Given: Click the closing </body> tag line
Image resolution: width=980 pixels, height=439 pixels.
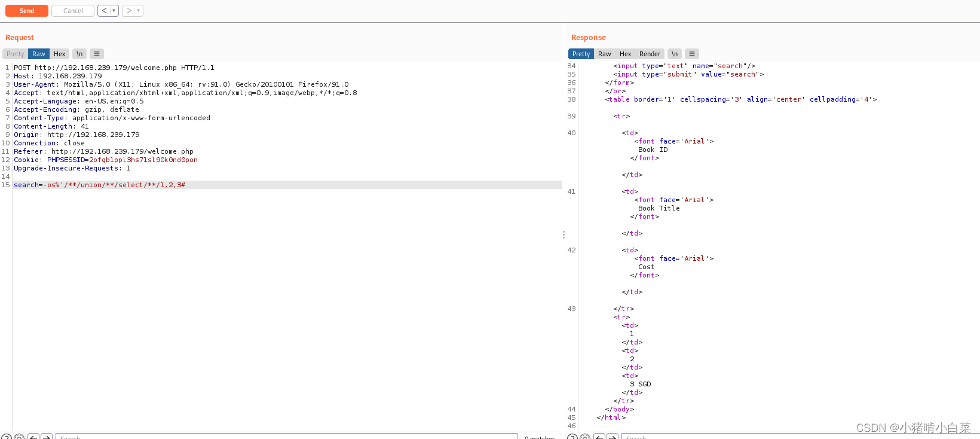Looking at the screenshot, I should coord(620,409).
